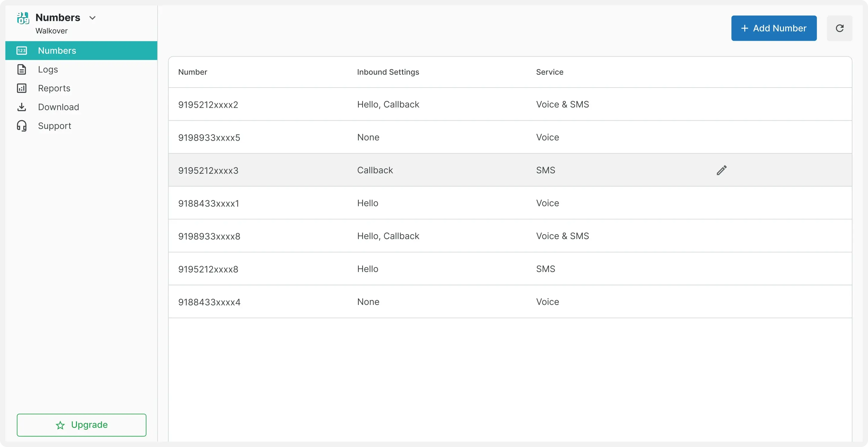The height and width of the screenshot is (447, 868).
Task: Click the Numbers sidebar icon
Action: [21, 50]
